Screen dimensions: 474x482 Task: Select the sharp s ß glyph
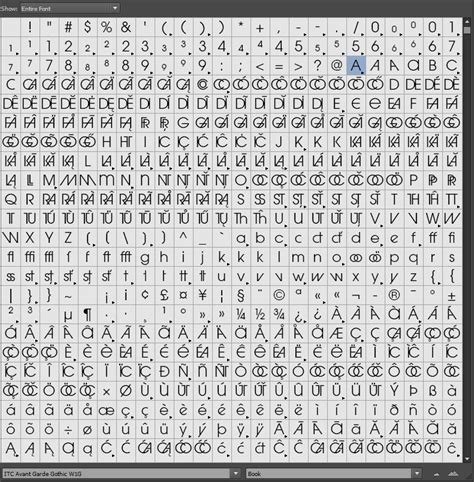coord(433,391)
